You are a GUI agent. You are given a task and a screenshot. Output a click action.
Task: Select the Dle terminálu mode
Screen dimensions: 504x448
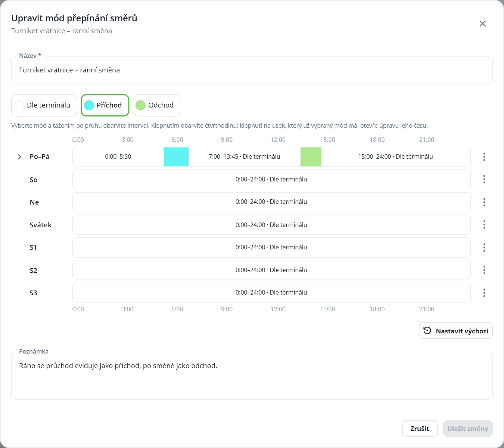(44, 105)
